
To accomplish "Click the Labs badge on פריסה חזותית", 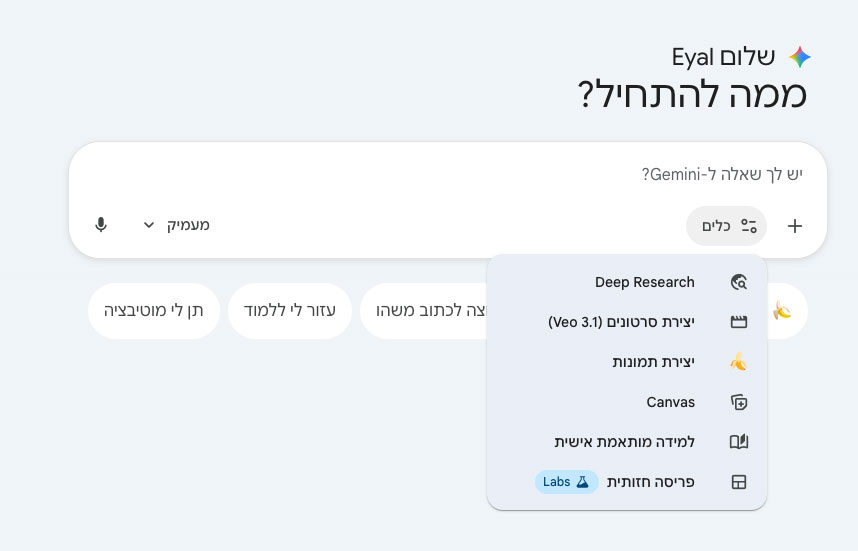I will 566,482.
